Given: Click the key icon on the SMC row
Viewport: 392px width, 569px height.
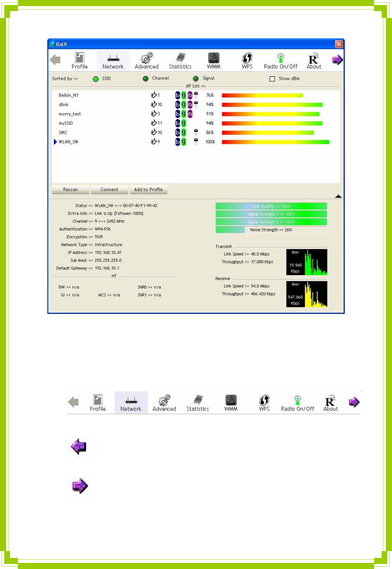Looking at the screenshot, I should (196, 132).
